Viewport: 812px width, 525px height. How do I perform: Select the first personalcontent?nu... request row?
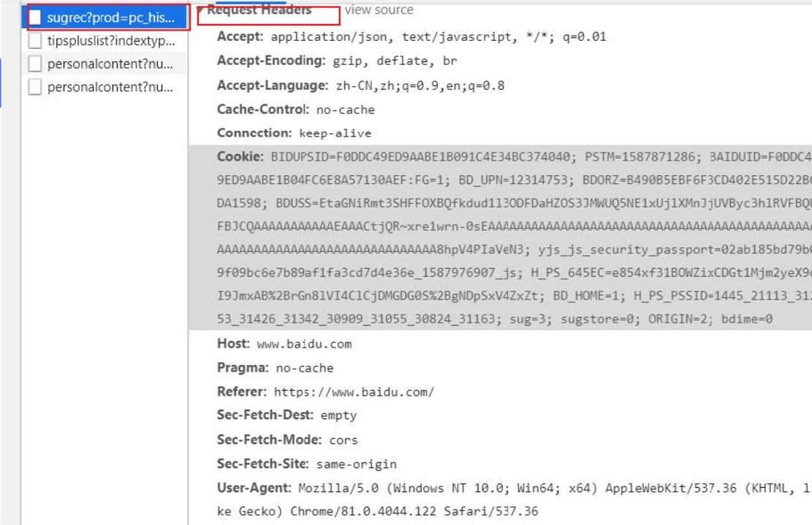tap(105, 64)
